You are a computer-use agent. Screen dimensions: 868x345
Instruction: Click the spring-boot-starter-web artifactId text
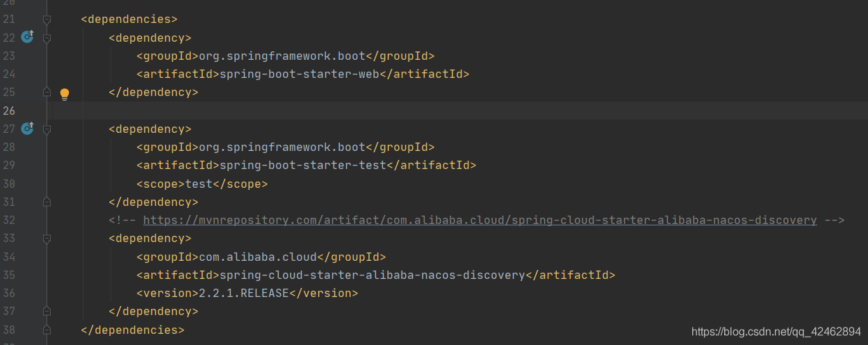point(299,74)
